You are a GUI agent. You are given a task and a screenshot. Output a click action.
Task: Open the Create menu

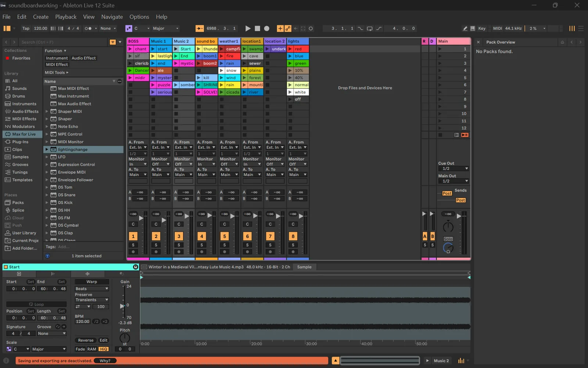[41, 17]
